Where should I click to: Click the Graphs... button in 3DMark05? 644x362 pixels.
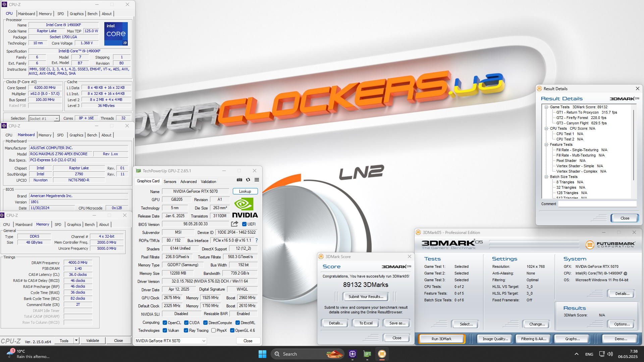pyautogui.click(x=572, y=339)
